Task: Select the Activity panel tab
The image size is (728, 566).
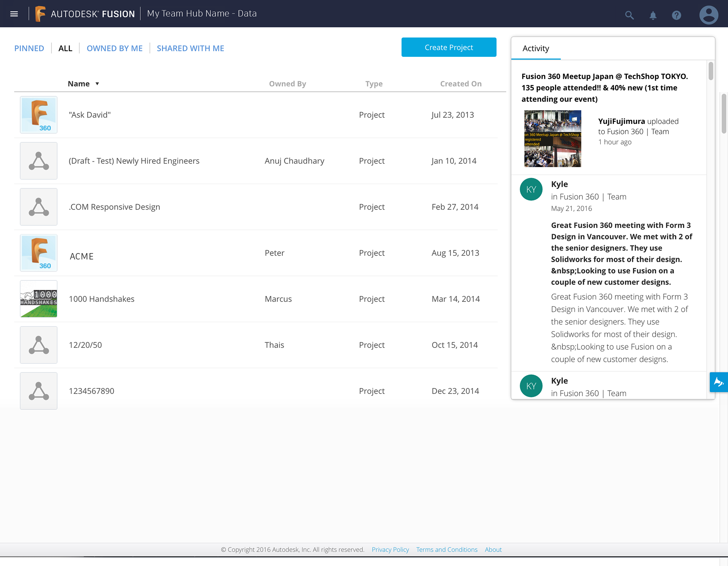Action: 535,48
